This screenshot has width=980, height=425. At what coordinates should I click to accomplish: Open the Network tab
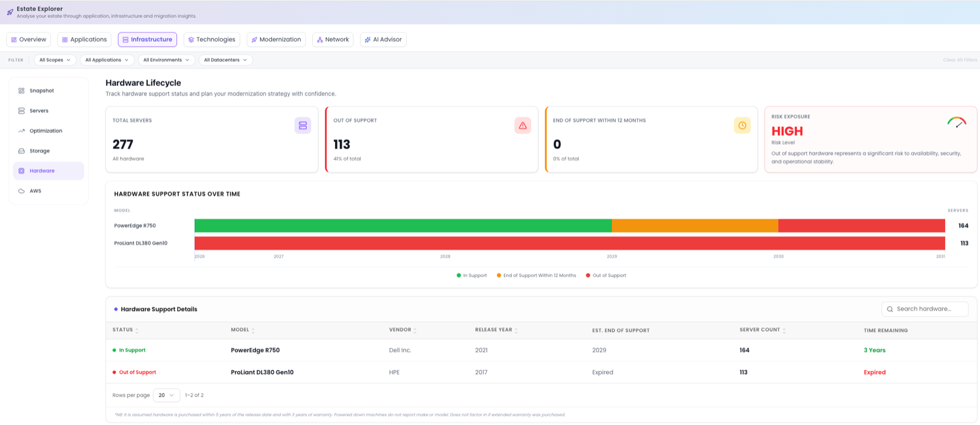pyautogui.click(x=333, y=40)
